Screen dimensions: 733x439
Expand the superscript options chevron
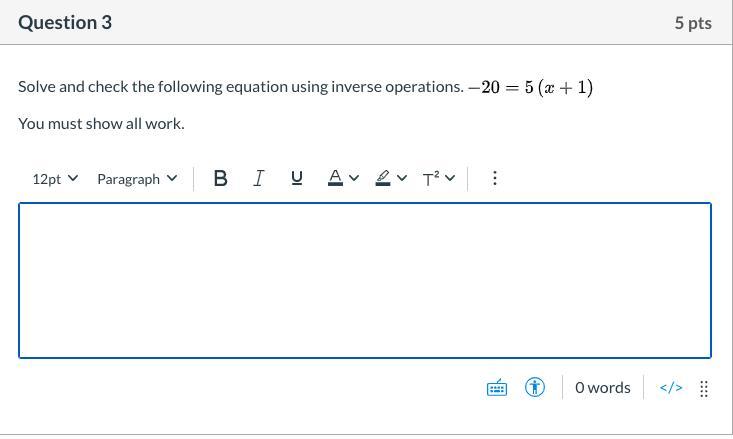click(x=450, y=178)
